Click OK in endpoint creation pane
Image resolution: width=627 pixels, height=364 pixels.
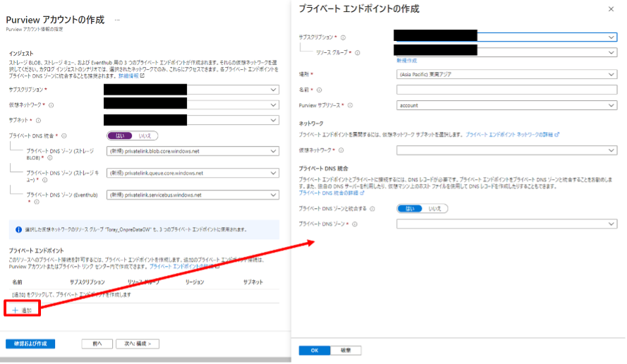315,351
